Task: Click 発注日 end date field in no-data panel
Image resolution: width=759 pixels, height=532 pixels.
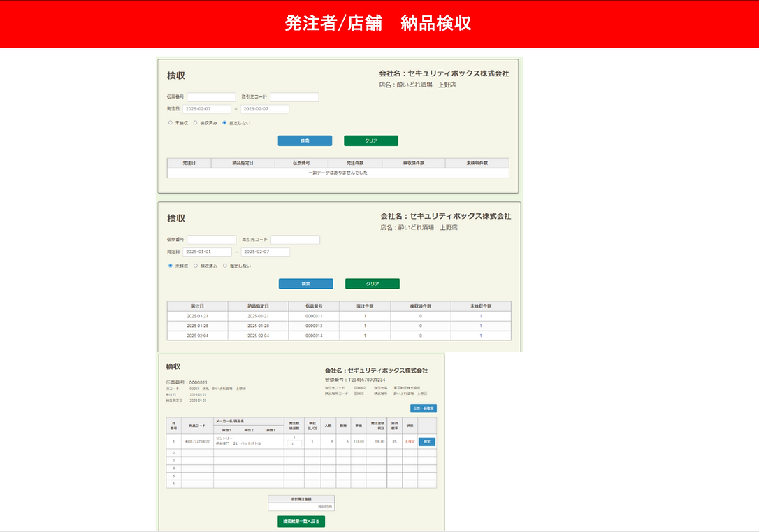Action: [265, 109]
